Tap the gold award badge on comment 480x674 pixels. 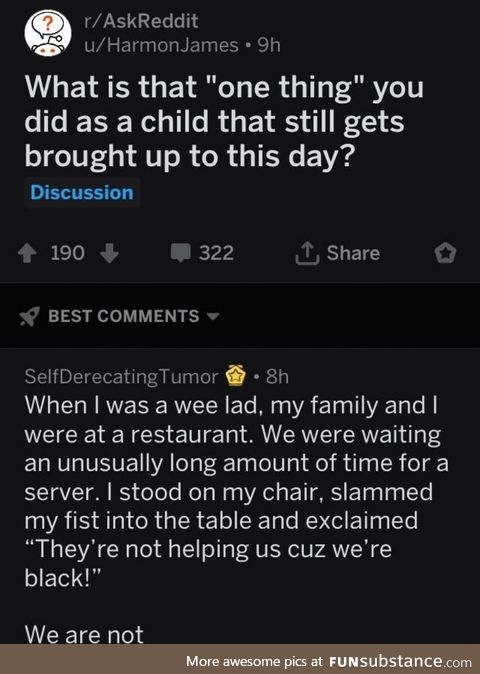(235, 376)
